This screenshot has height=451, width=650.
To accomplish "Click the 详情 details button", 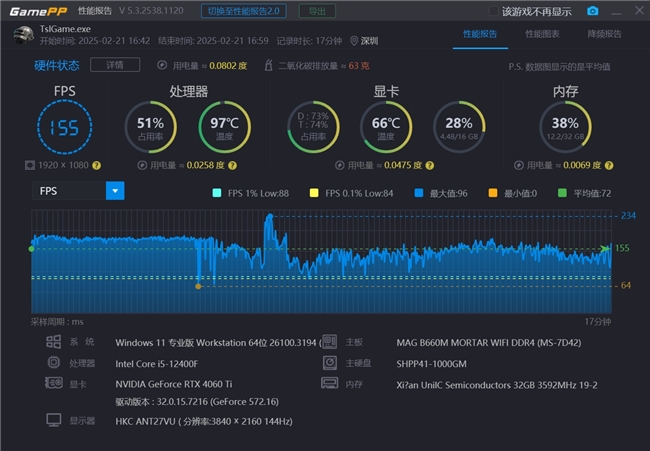I will 115,65.
